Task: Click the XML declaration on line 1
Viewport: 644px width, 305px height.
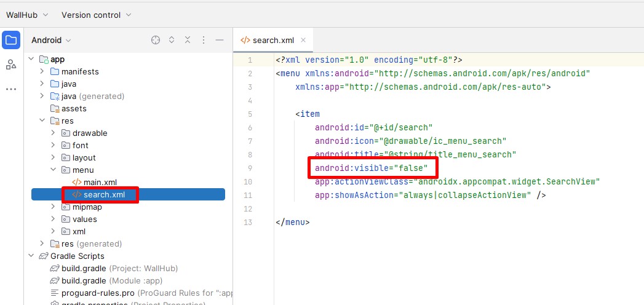Action: pos(369,60)
